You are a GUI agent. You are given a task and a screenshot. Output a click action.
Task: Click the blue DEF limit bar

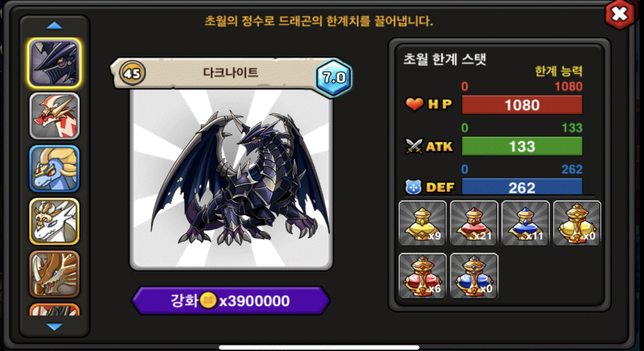pos(522,187)
